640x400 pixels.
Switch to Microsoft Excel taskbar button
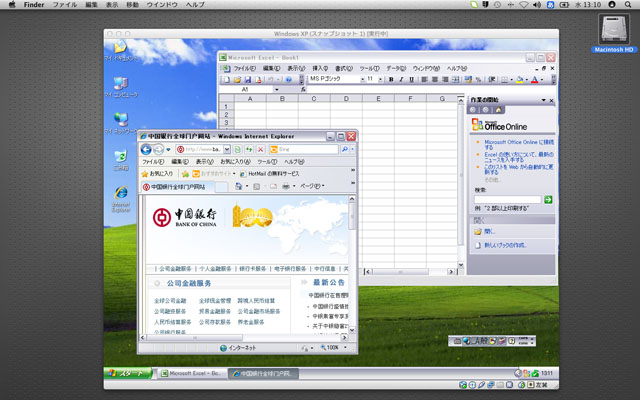point(191,373)
